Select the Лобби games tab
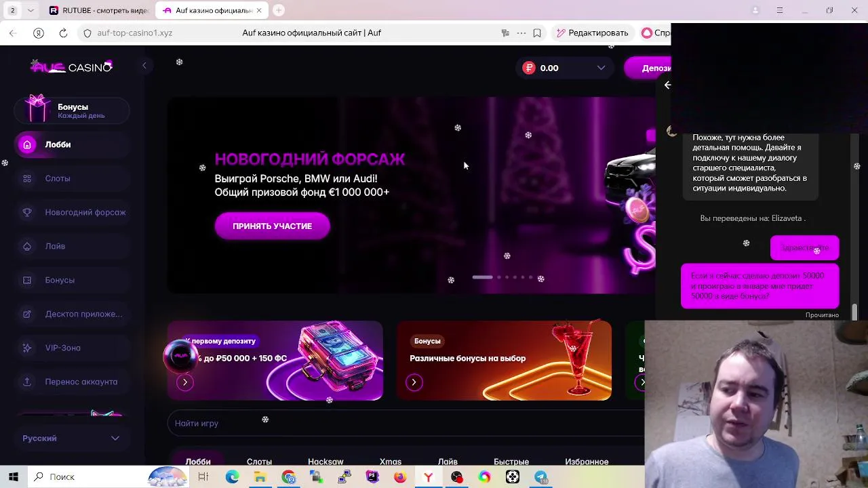This screenshot has height=488, width=868. point(198,462)
